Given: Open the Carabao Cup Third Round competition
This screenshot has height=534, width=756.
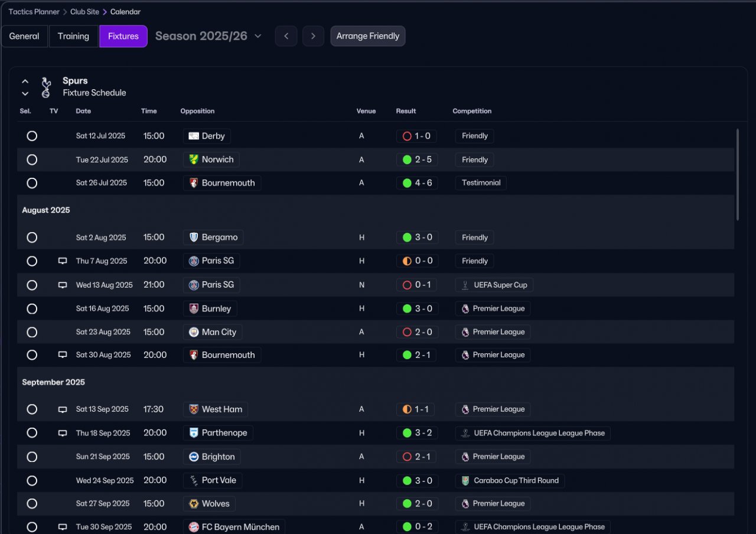Looking at the screenshot, I should [x=510, y=481].
